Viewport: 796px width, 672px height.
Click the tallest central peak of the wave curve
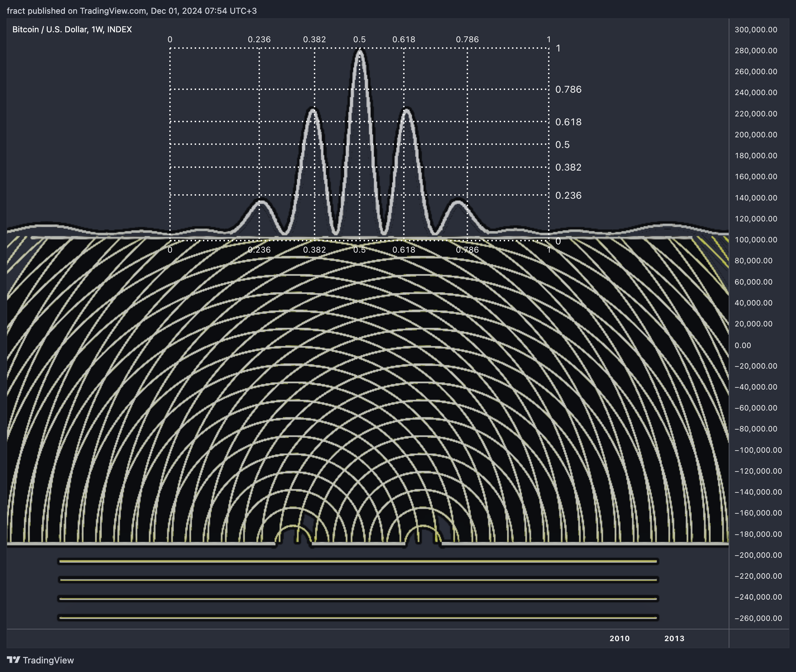360,52
